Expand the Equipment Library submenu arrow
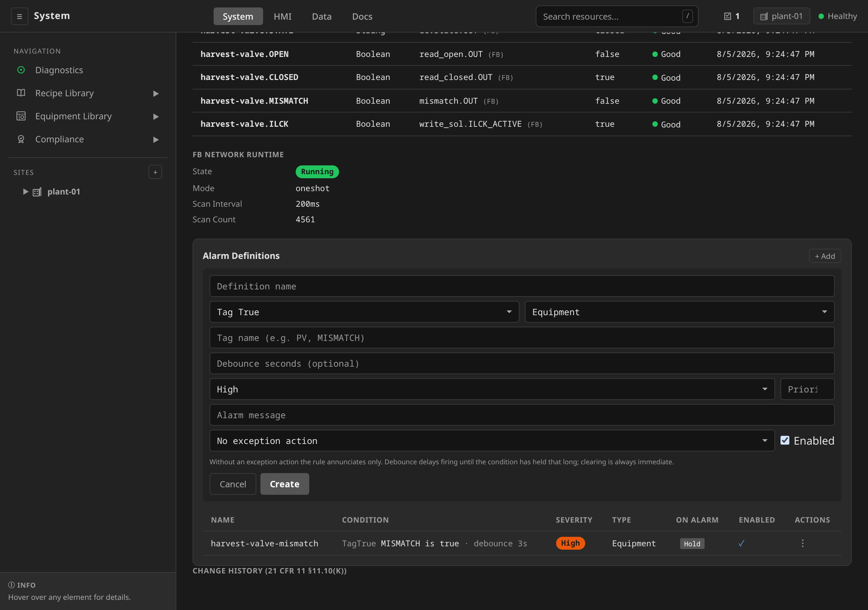868x610 pixels. point(156,116)
